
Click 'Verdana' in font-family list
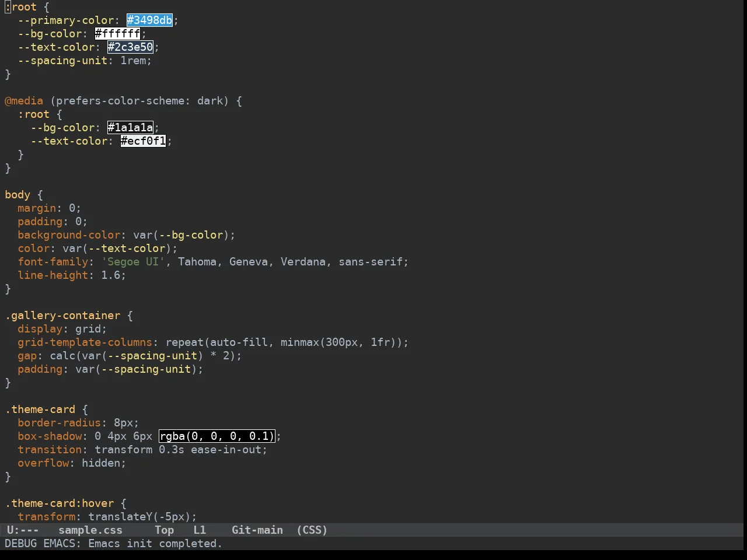(x=303, y=262)
